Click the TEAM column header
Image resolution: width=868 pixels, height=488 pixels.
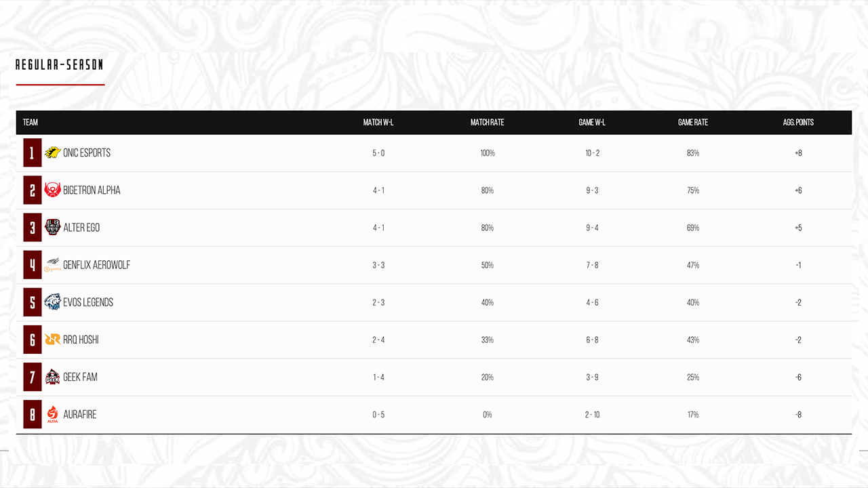pos(31,123)
